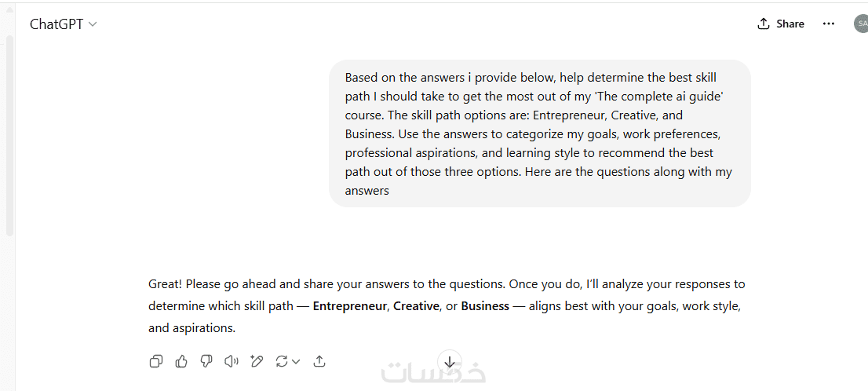The image size is (868, 391).
Task: Click the scroll-up arrow on sidebar scrollbar
Action: coord(9,9)
